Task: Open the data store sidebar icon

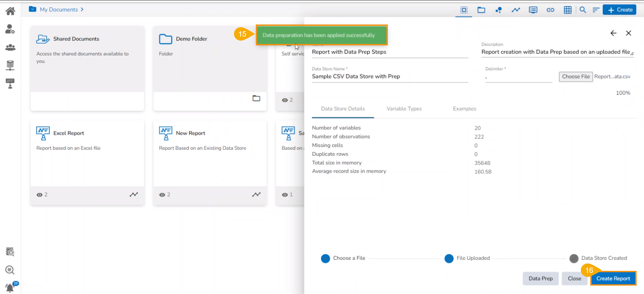Action: (10, 65)
